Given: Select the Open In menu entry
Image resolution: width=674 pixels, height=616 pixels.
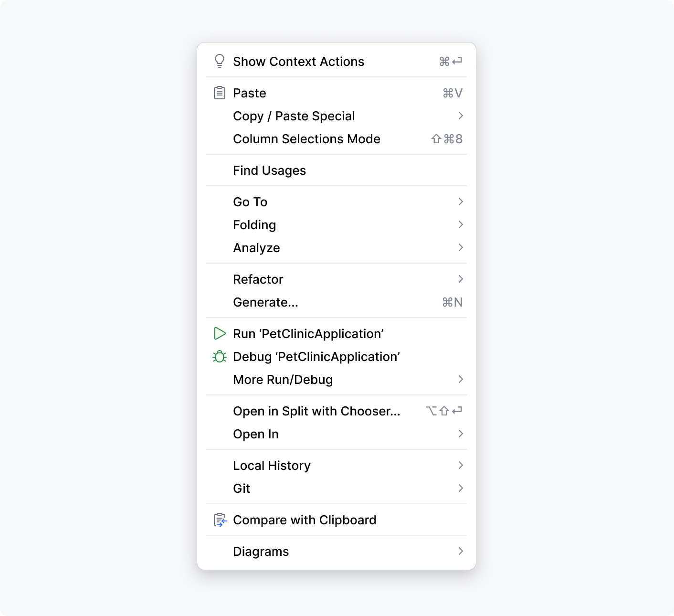Looking at the screenshot, I should [256, 434].
